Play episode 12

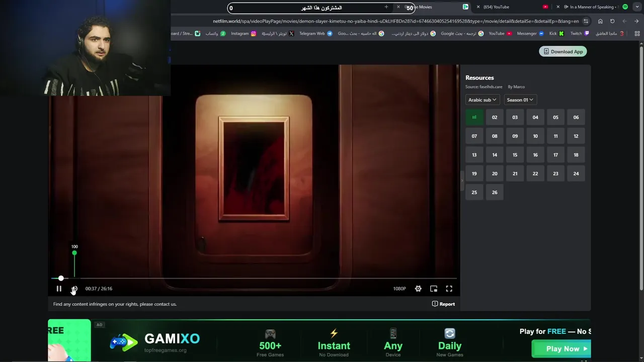click(576, 136)
